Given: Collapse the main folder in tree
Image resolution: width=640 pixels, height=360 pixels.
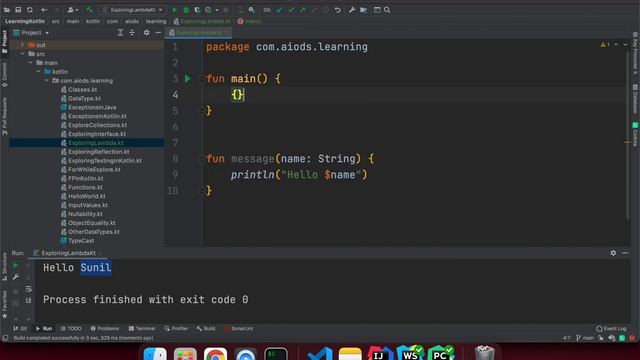Looking at the screenshot, I should (31, 63).
